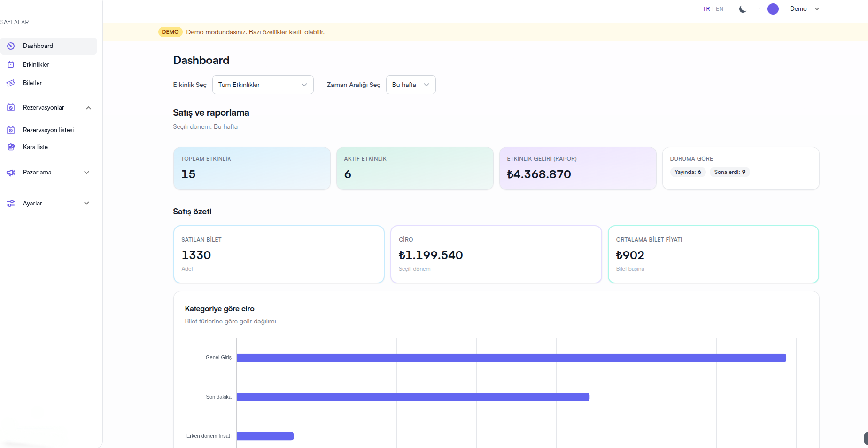The image size is (868, 448).
Task: Click the Ciro card
Action: click(496, 254)
